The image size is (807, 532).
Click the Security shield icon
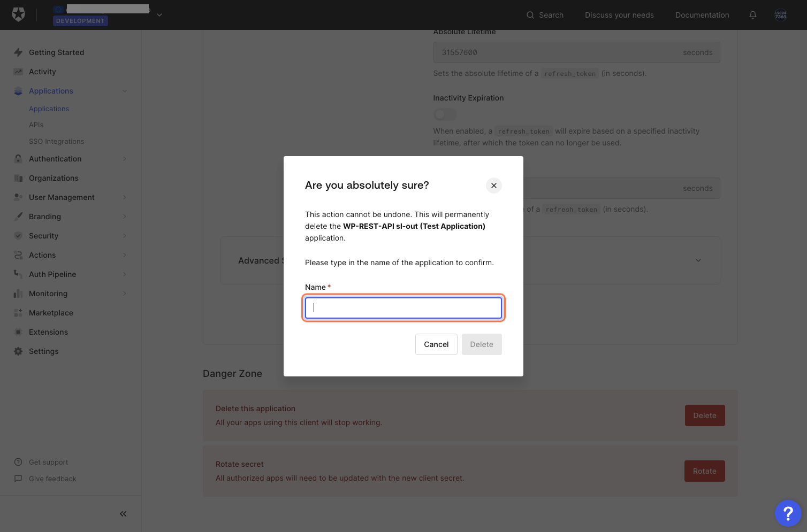click(18, 236)
